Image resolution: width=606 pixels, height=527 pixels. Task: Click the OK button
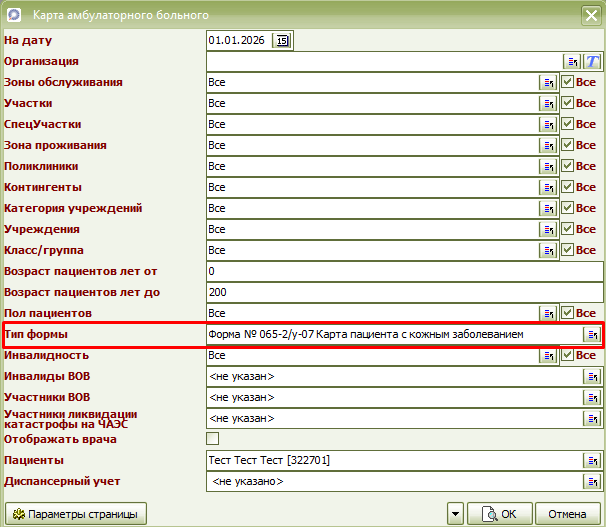click(x=498, y=514)
